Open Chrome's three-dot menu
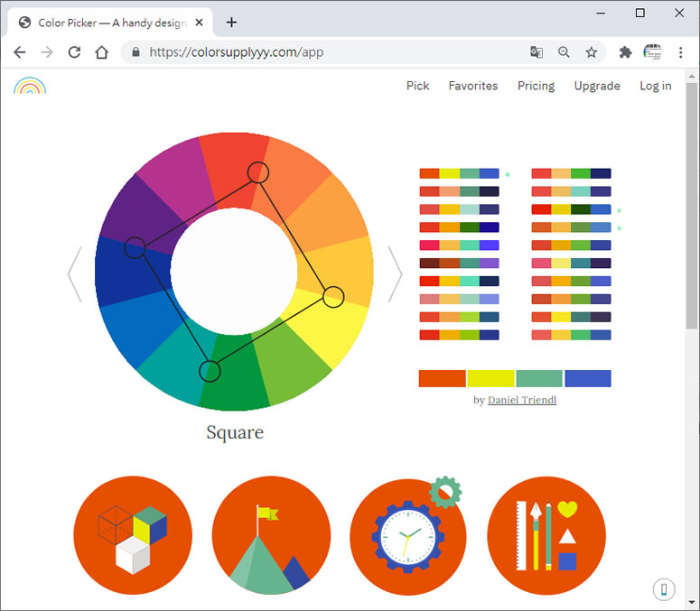The height and width of the screenshot is (611, 700). tap(681, 52)
